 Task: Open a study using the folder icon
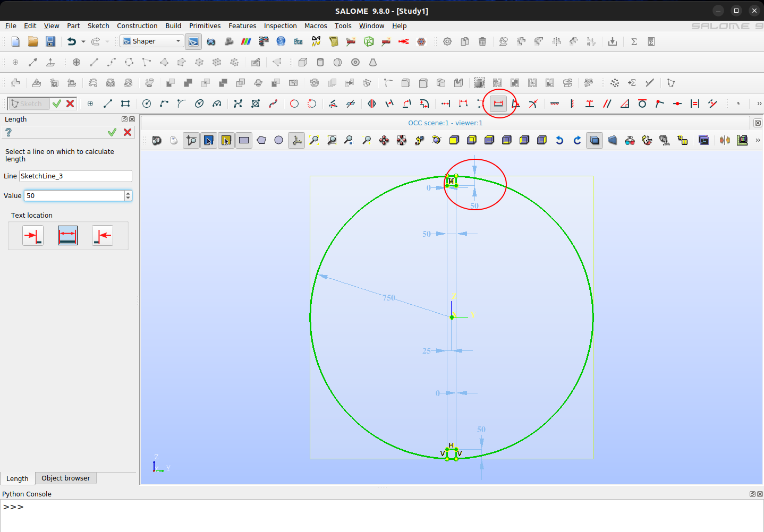tap(33, 41)
